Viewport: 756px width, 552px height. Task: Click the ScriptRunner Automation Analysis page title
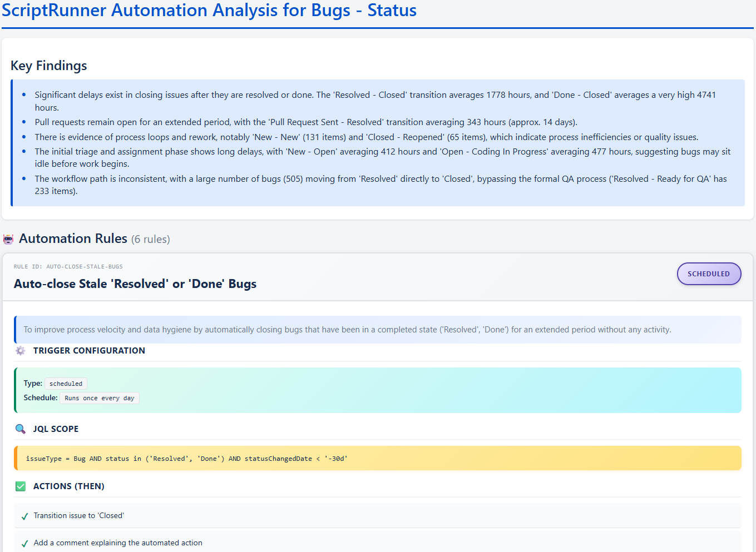(x=209, y=11)
